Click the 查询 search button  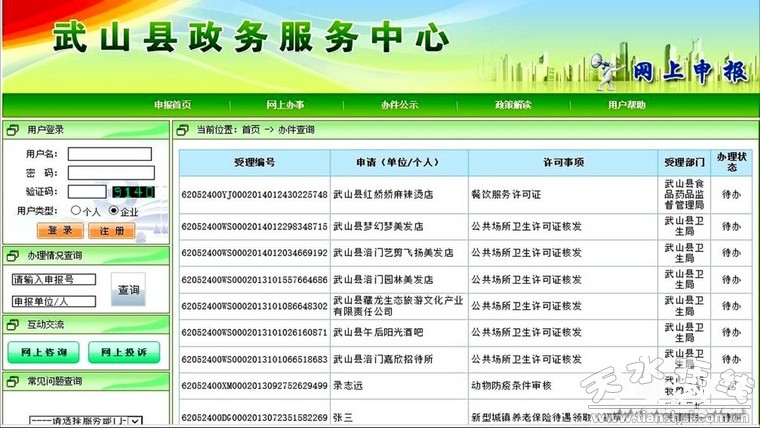pyautogui.click(x=128, y=290)
